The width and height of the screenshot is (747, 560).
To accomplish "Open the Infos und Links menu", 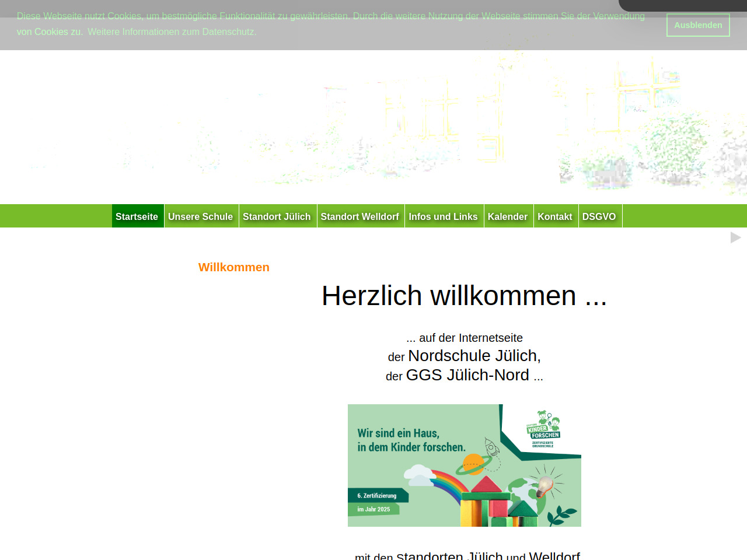I will click(x=443, y=216).
